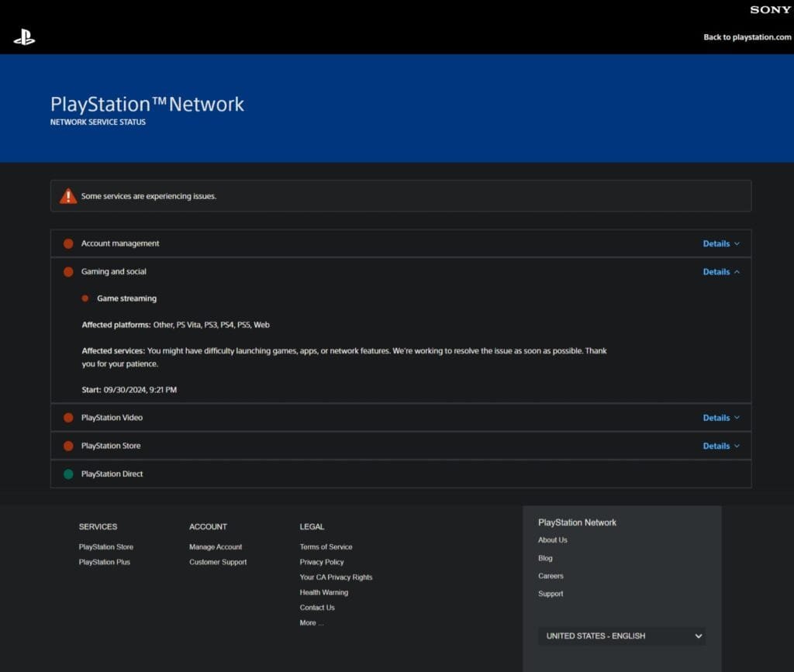The width and height of the screenshot is (794, 672).
Task: Click the PlayStation Store status dot
Action: pyautogui.click(x=68, y=446)
